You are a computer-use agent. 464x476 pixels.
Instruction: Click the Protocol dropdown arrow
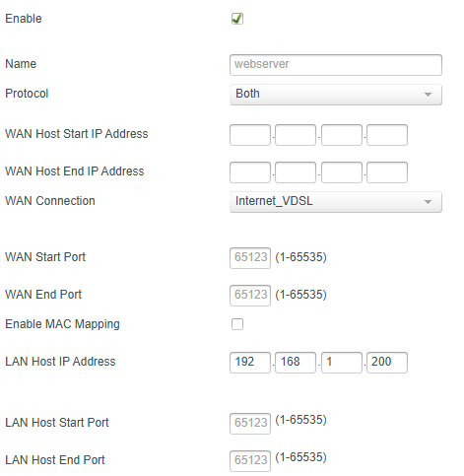(x=428, y=95)
